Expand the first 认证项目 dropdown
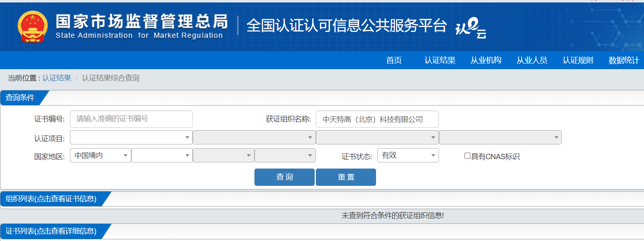 [131, 137]
